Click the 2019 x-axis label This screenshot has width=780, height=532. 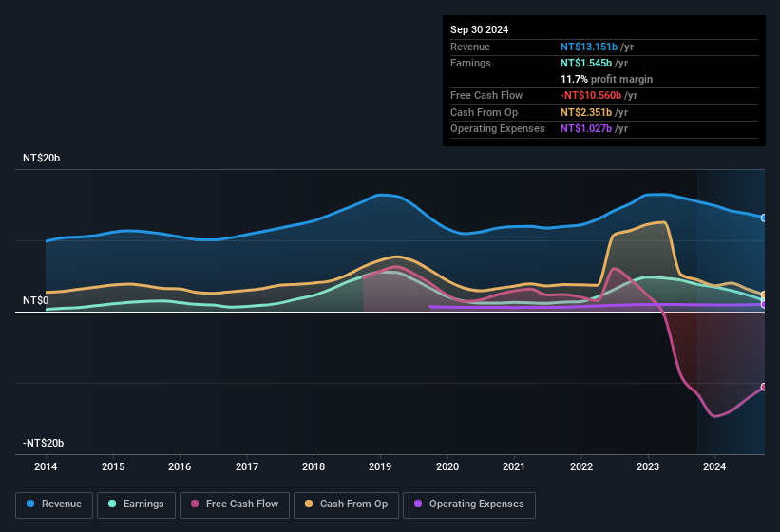[380, 466]
